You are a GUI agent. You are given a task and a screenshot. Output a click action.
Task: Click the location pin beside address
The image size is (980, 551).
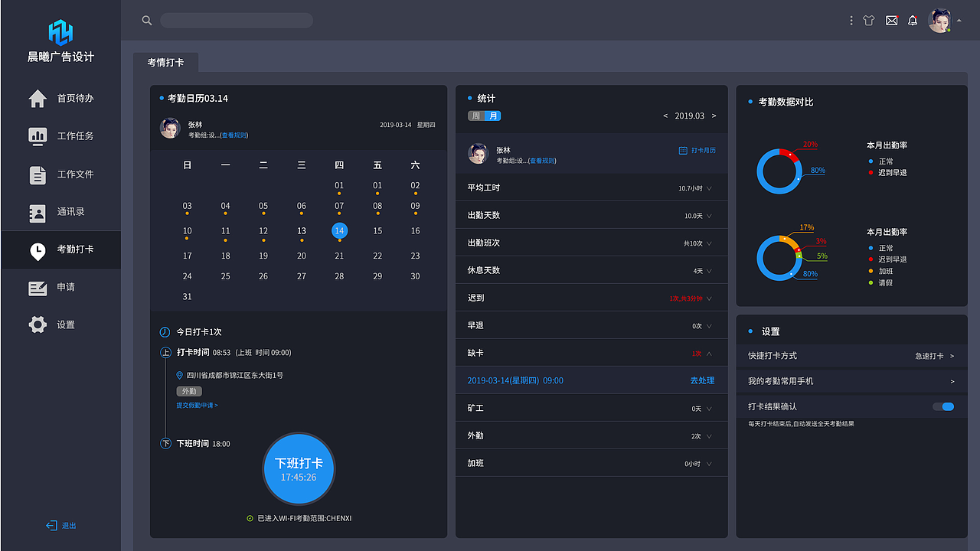180,376
